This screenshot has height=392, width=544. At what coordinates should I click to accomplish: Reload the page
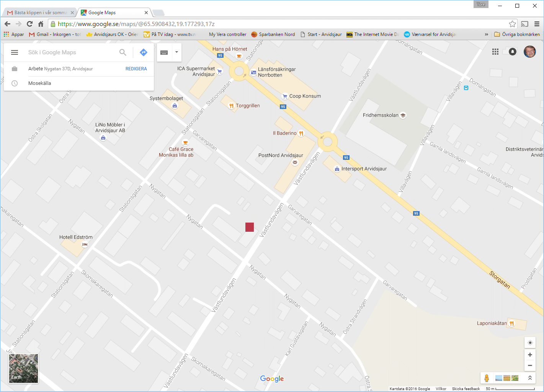pyautogui.click(x=29, y=24)
